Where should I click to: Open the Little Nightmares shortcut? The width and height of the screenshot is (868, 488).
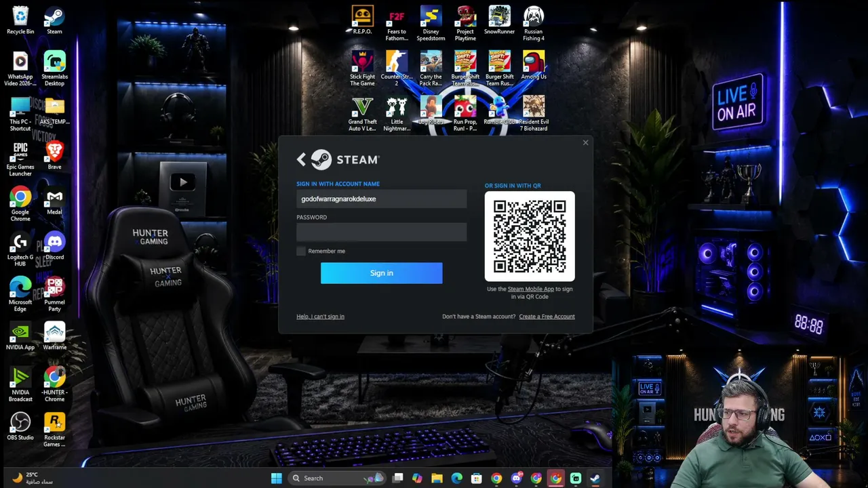397,114
